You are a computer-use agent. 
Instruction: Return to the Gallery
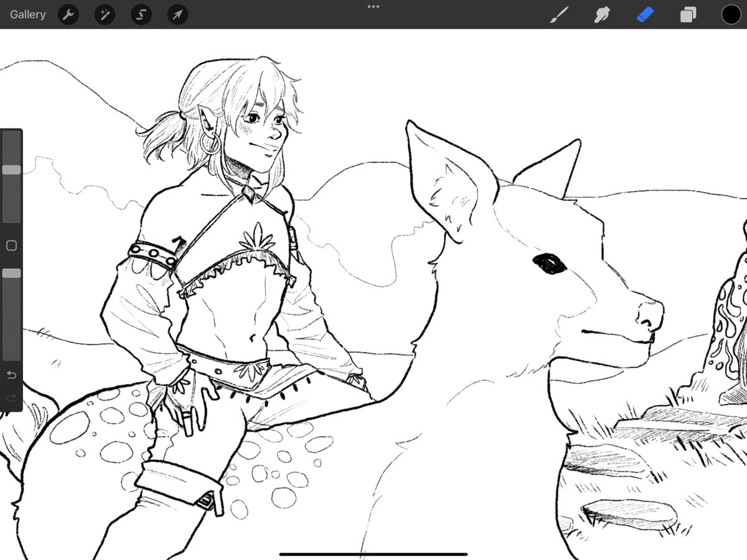coord(28,14)
